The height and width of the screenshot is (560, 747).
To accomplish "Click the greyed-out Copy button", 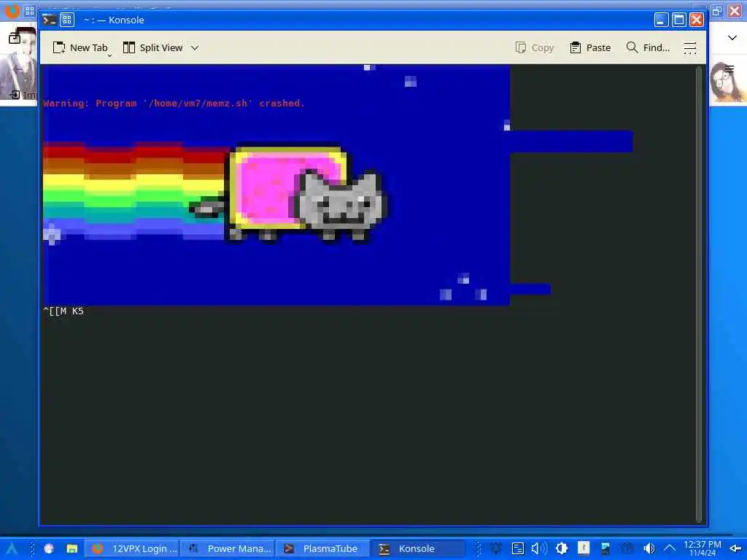I will 535,47.
